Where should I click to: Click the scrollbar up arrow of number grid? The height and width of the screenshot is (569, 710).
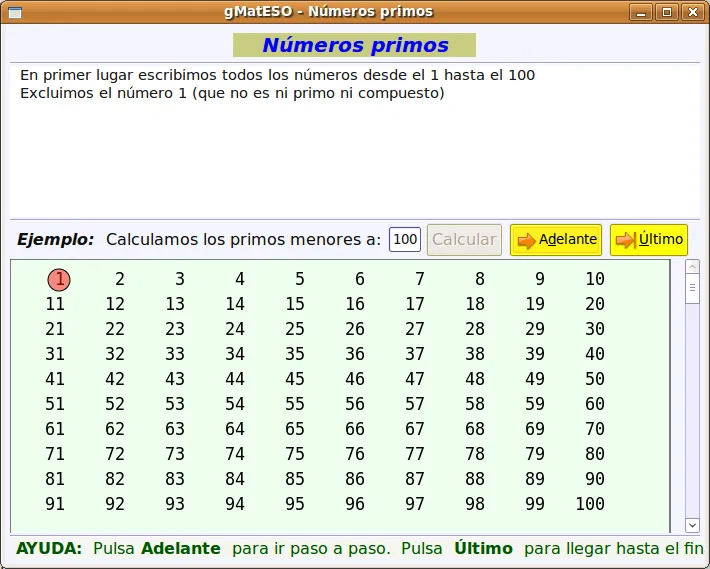click(x=692, y=267)
